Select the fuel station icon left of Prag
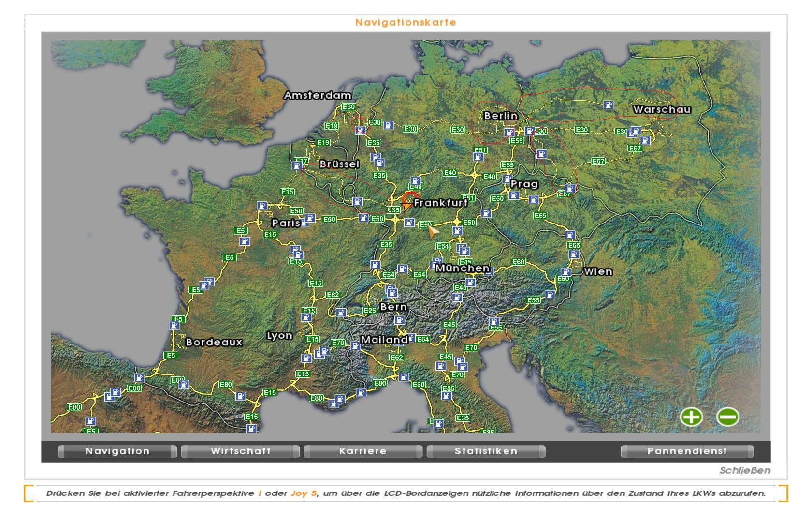Viewport: 812px width, 508px height. pyautogui.click(x=507, y=179)
